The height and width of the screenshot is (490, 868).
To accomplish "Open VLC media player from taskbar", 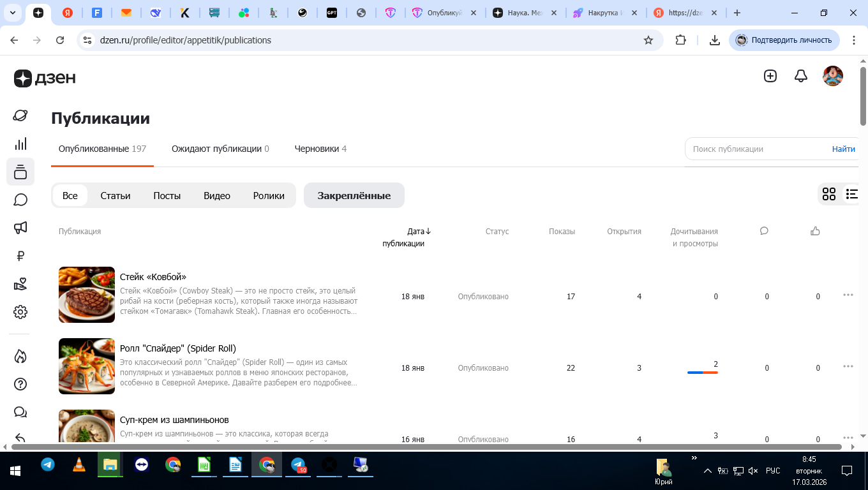I will coord(79,465).
